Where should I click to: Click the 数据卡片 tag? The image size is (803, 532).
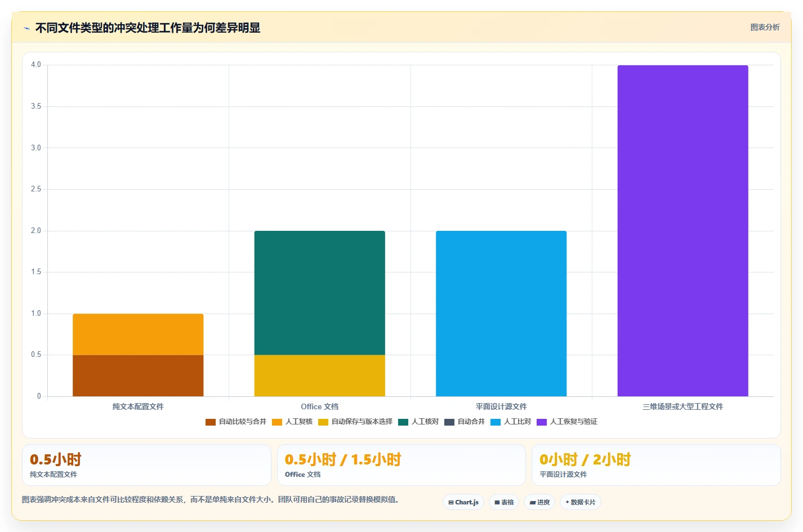[581, 502]
